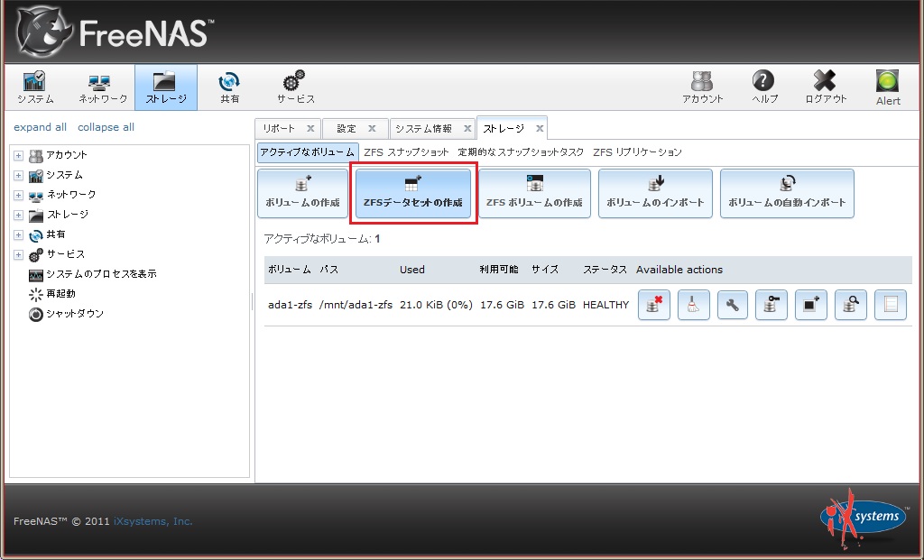Open the green Alert indicator
924x560 pixels.
(x=888, y=87)
